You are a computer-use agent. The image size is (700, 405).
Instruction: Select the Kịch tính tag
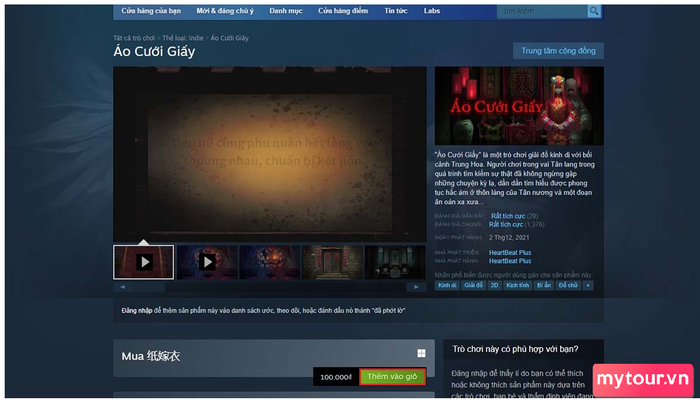click(x=517, y=285)
